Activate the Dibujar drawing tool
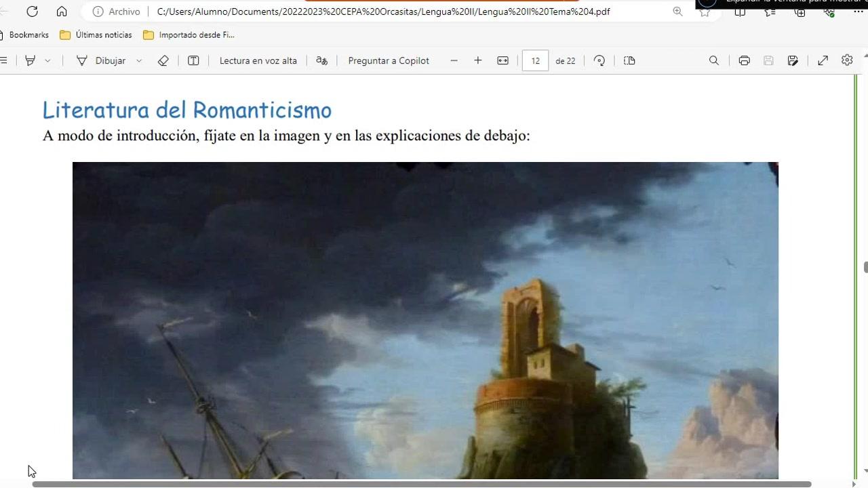The height and width of the screenshot is (488, 868). tap(100, 60)
